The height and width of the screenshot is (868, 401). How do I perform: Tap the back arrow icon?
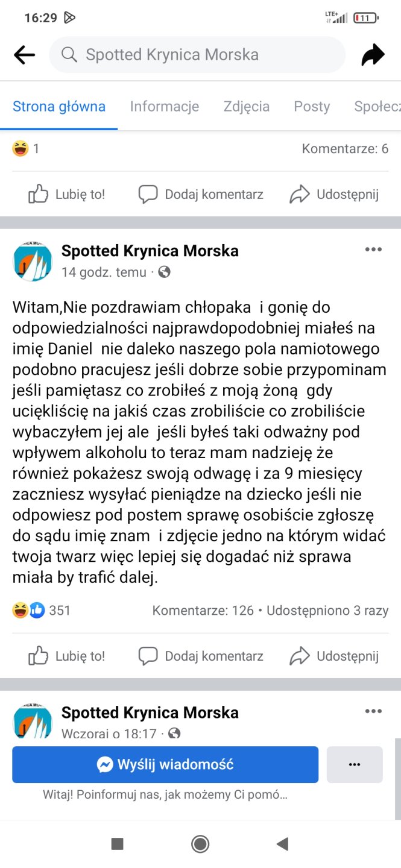[x=24, y=55]
